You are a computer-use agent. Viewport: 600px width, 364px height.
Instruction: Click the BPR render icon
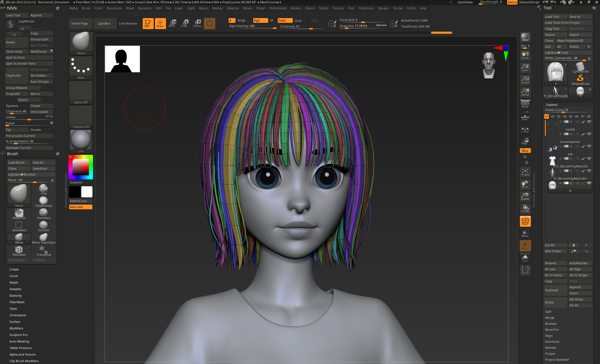pos(525,37)
